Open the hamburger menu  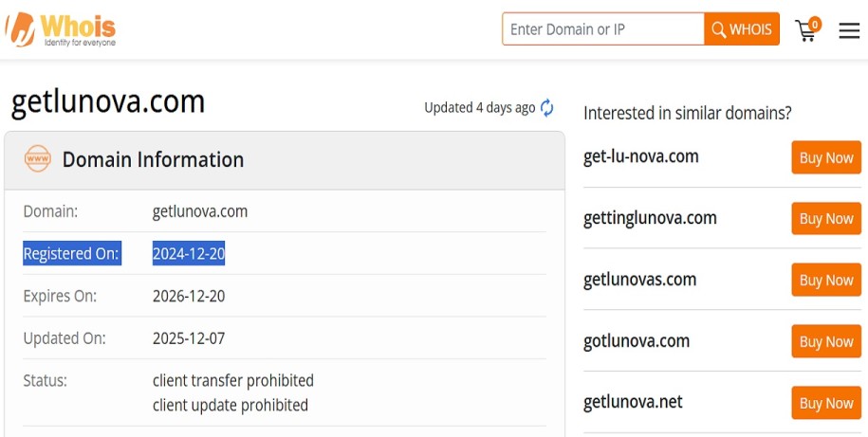(x=849, y=30)
